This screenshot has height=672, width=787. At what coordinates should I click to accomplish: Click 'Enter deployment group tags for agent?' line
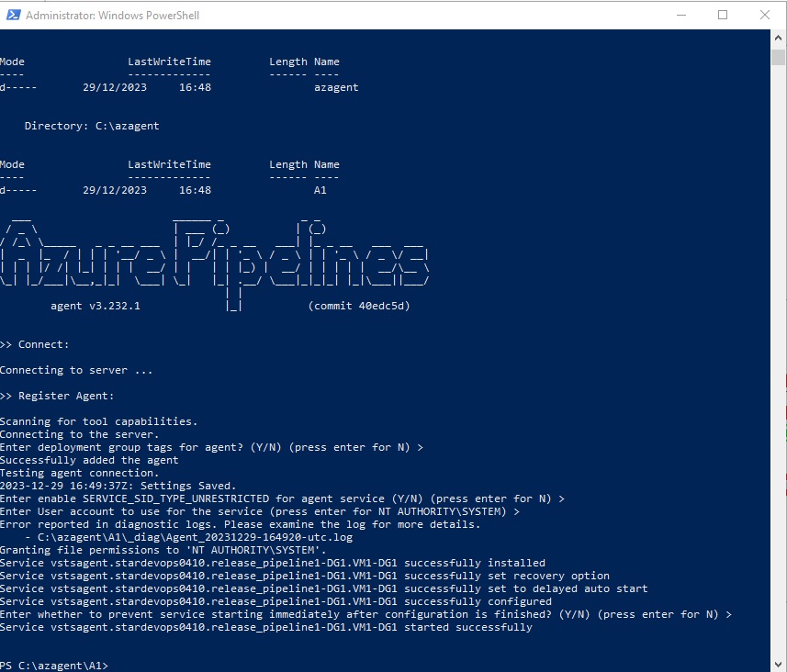211,447
